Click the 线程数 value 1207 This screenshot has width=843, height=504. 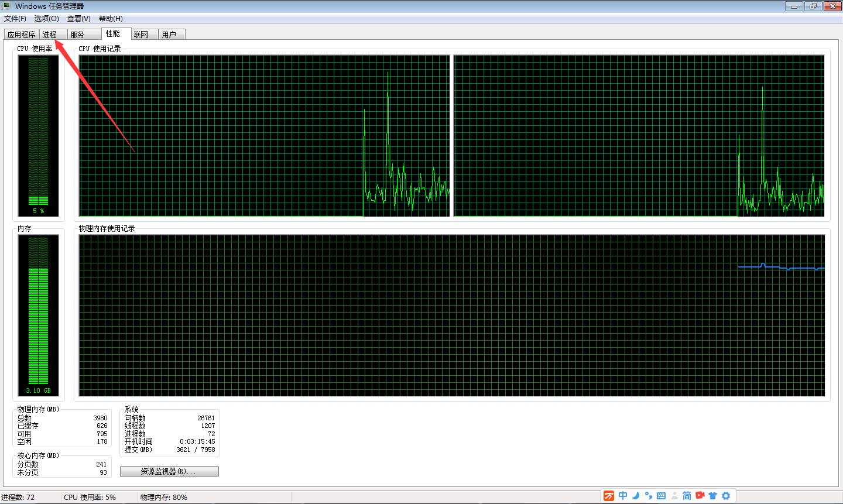pyautogui.click(x=208, y=426)
